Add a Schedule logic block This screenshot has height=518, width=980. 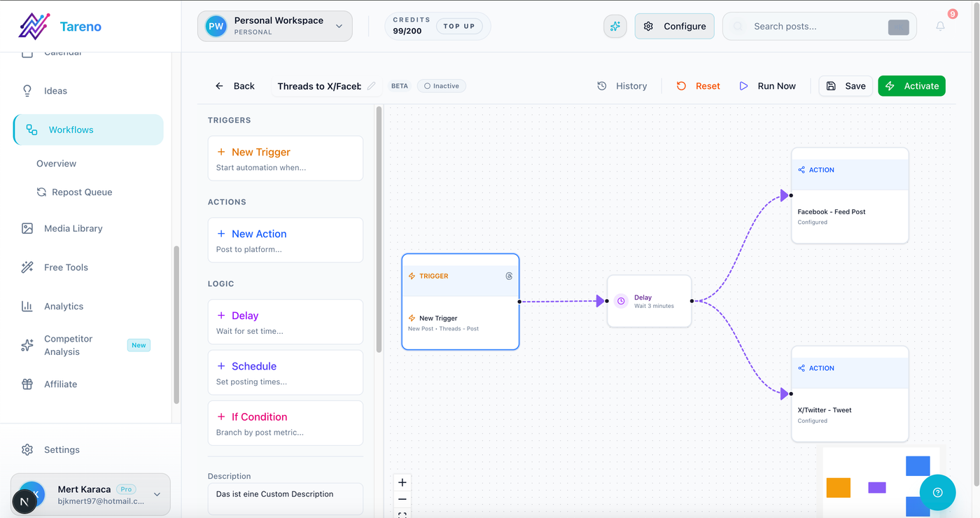coord(286,372)
